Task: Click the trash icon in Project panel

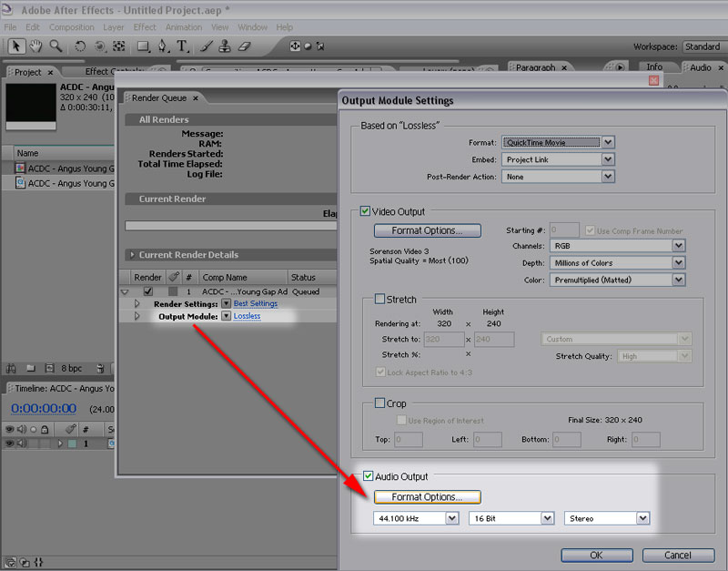Action: 100,369
